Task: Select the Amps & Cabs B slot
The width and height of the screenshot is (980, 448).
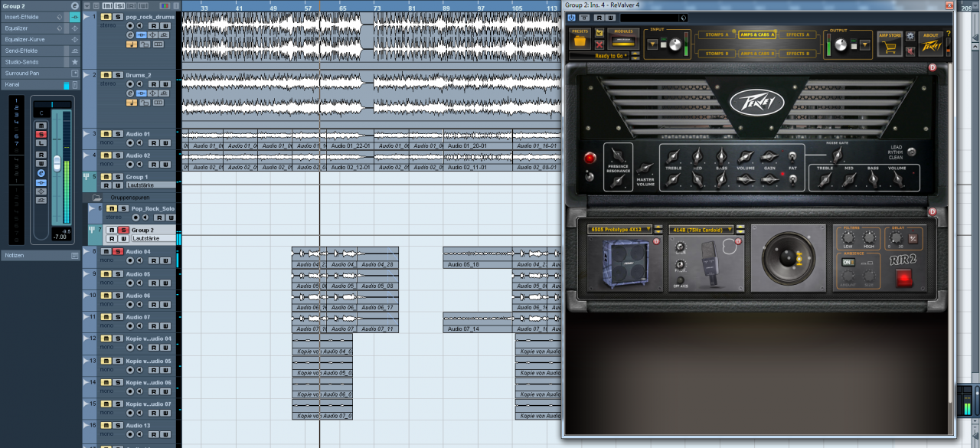Action: (757, 54)
